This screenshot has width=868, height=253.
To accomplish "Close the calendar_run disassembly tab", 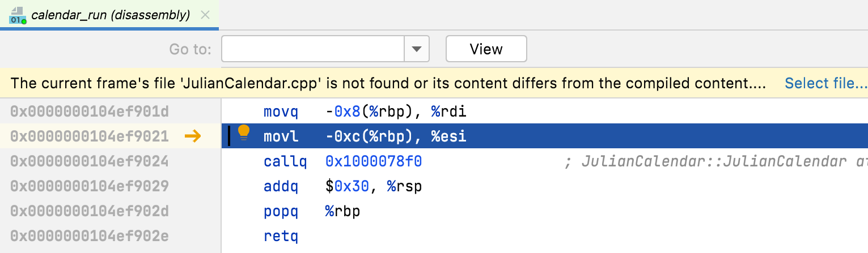I will pyautogui.click(x=205, y=15).
